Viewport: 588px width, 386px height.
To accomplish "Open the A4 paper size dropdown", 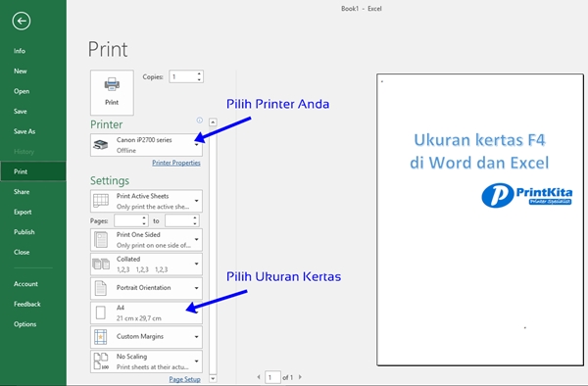I will coord(146,313).
